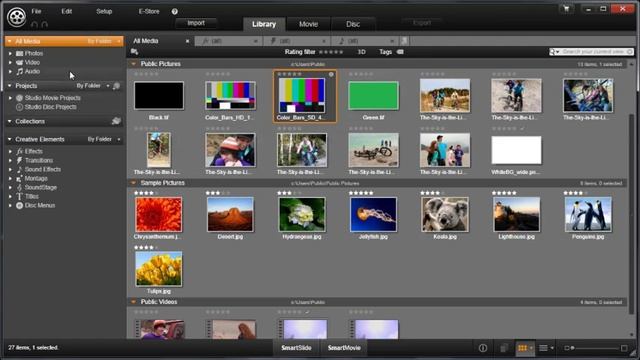This screenshot has width=640, height=360.
Task: Toggle star rating on Jellyfish.jpg
Action: [x=361, y=193]
